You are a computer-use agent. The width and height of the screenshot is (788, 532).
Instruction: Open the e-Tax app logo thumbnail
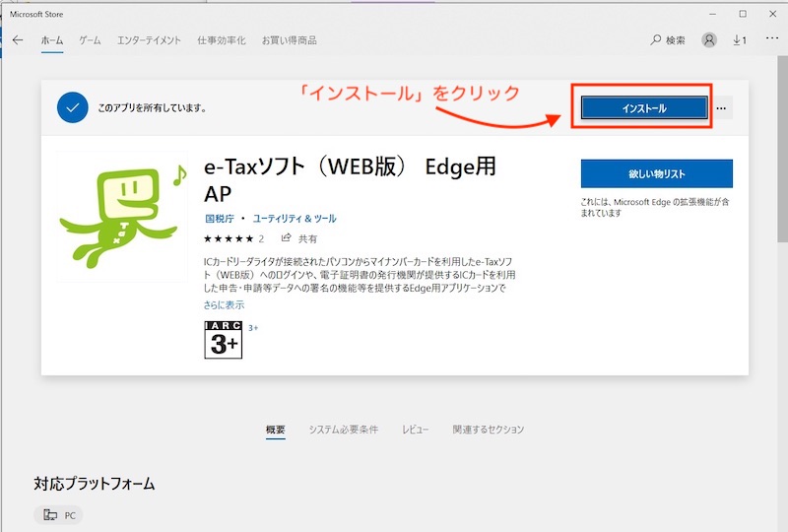(x=122, y=217)
